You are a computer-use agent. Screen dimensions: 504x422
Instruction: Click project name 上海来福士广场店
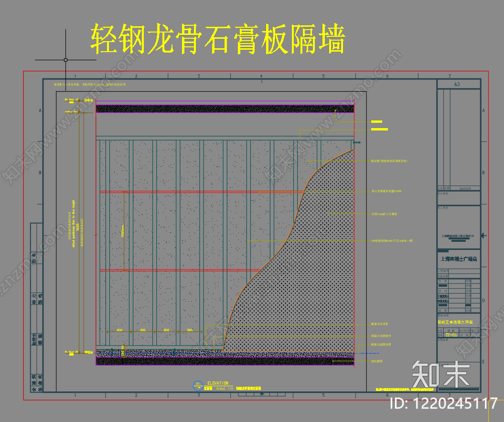pos(459,259)
